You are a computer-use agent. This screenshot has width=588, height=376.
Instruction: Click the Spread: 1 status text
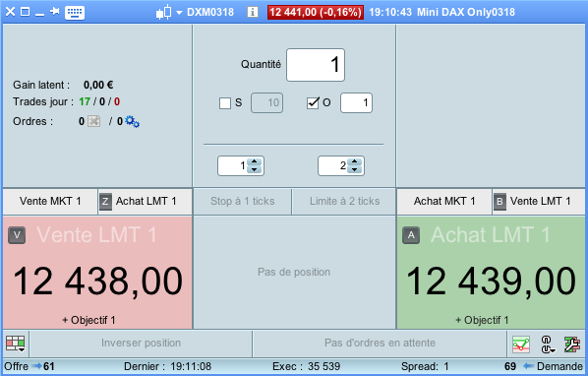point(425,366)
